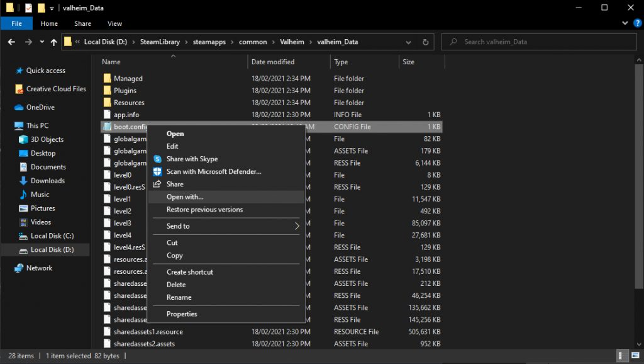644x364 pixels.
Task: Select OneDrive in navigation pane
Action: pyautogui.click(x=40, y=107)
